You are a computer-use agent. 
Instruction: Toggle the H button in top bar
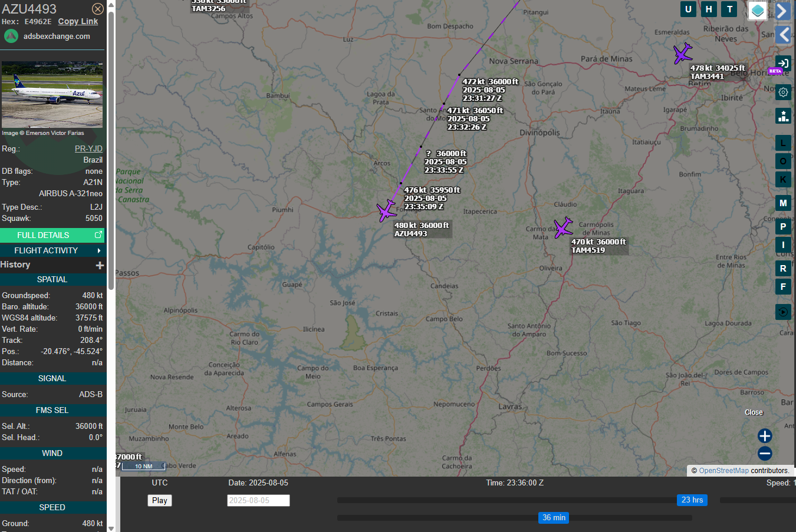[709, 9]
